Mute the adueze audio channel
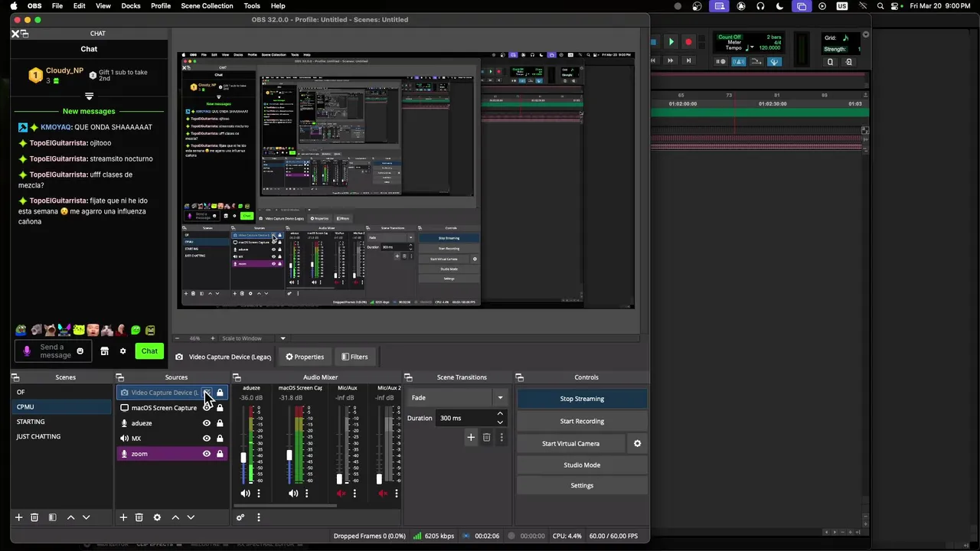This screenshot has height=551, width=980. pos(245,494)
